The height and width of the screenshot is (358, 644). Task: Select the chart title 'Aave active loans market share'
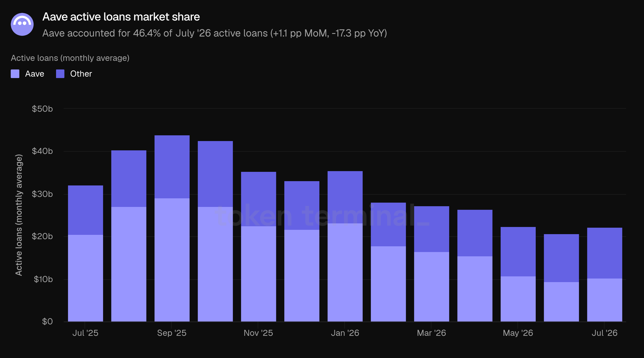tap(121, 17)
